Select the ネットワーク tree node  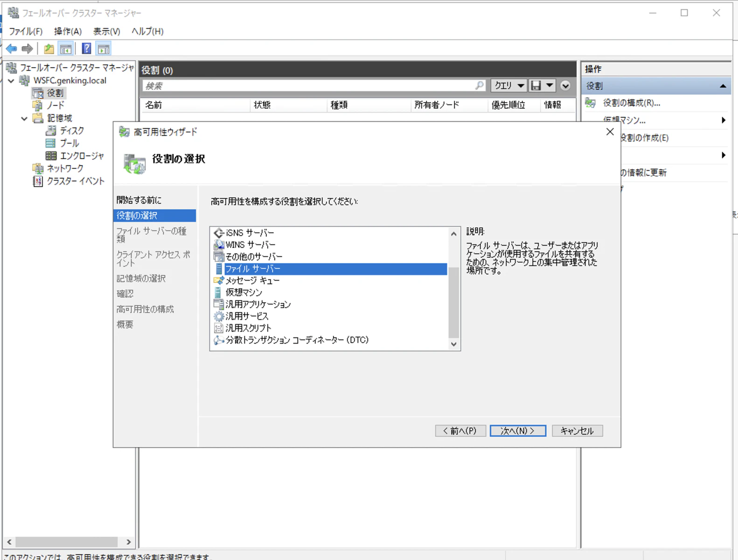point(65,168)
